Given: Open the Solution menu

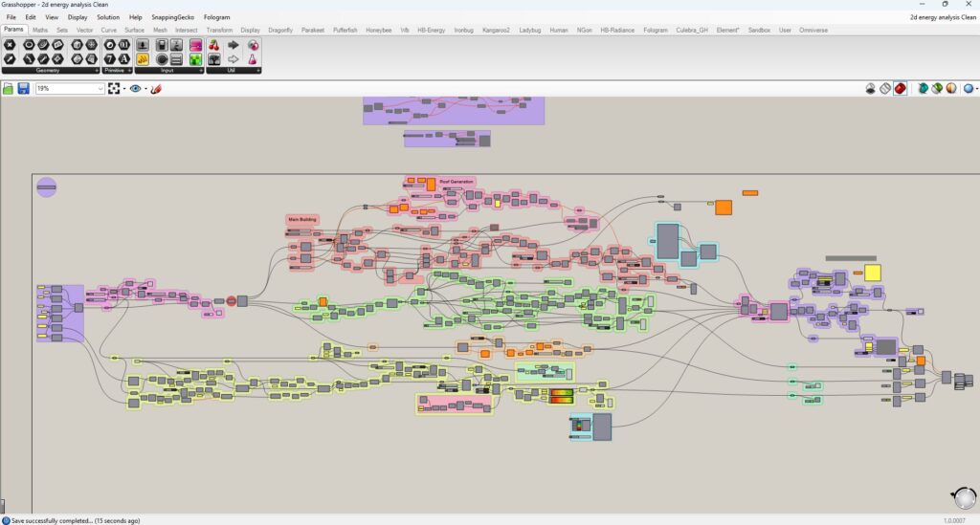Looking at the screenshot, I should coord(108,17).
